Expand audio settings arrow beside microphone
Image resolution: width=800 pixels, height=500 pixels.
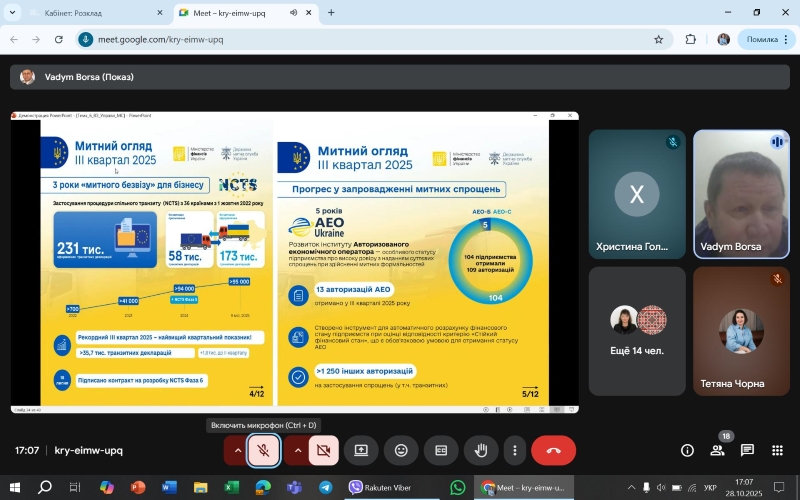point(237,450)
